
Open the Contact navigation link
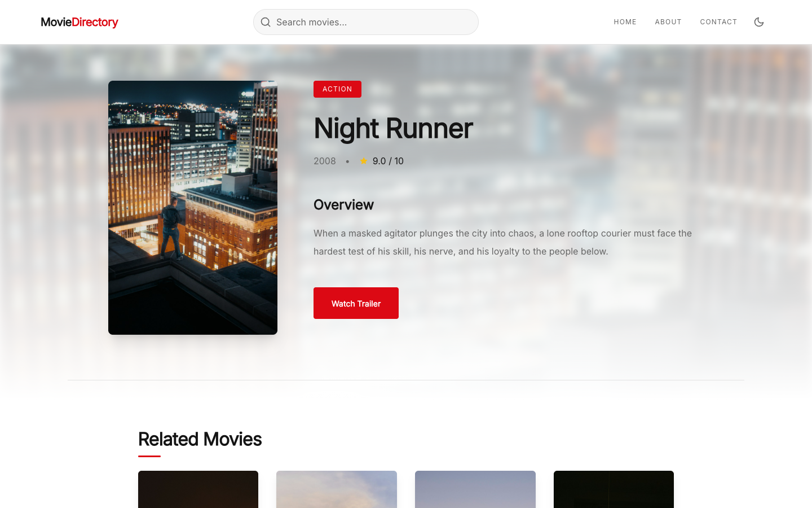pos(718,22)
